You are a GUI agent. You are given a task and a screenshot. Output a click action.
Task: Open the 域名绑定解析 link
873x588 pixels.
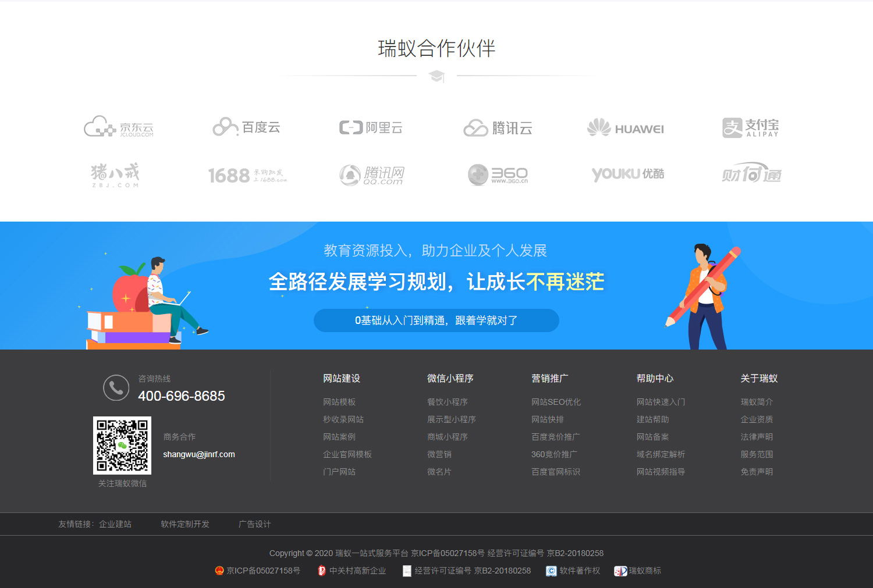[661, 454]
